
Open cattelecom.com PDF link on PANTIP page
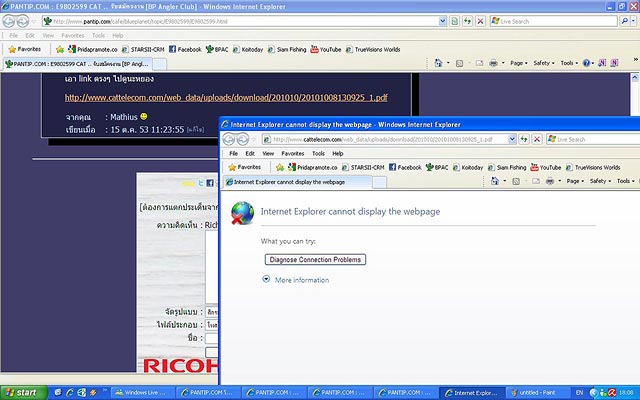click(226, 98)
